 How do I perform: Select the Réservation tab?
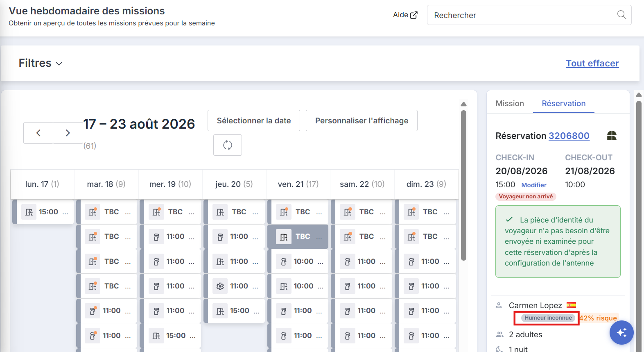click(563, 103)
